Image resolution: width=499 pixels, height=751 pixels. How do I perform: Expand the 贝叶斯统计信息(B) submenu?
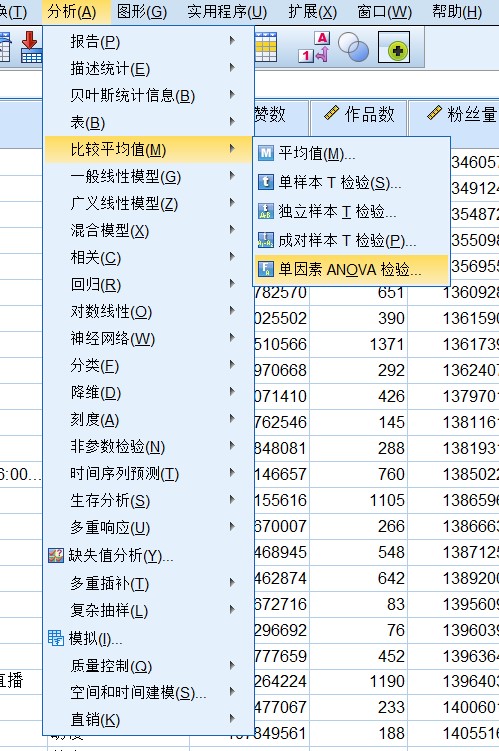[x=149, y=95]
